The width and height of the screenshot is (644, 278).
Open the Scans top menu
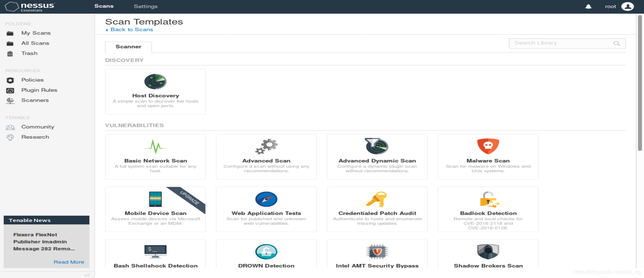tap(104, 6)
